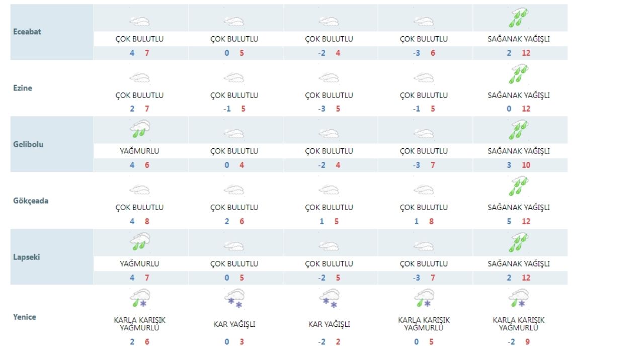Select the Lapseki district label
This screenshot has width=644, height=362.
(27, 257)
